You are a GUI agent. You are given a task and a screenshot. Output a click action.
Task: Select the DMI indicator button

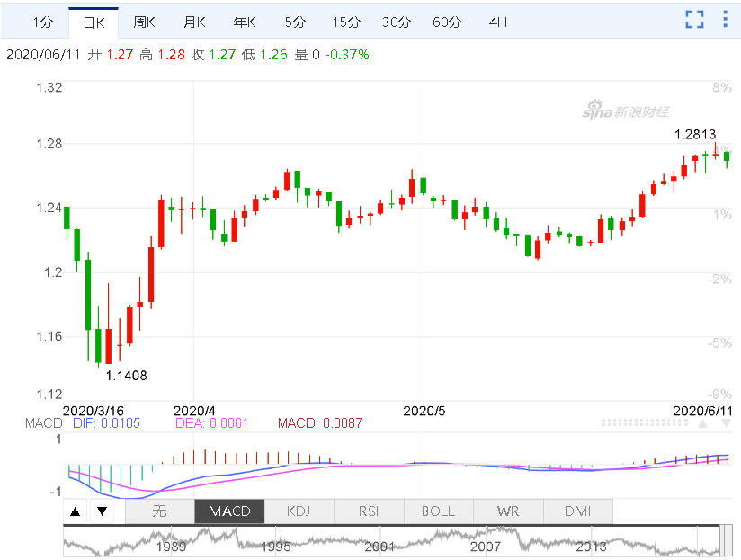pyautogui.click(x=578, y=511)
